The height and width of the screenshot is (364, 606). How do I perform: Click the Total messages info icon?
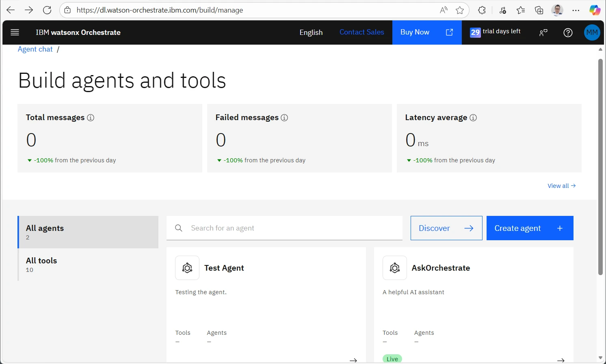91,118
